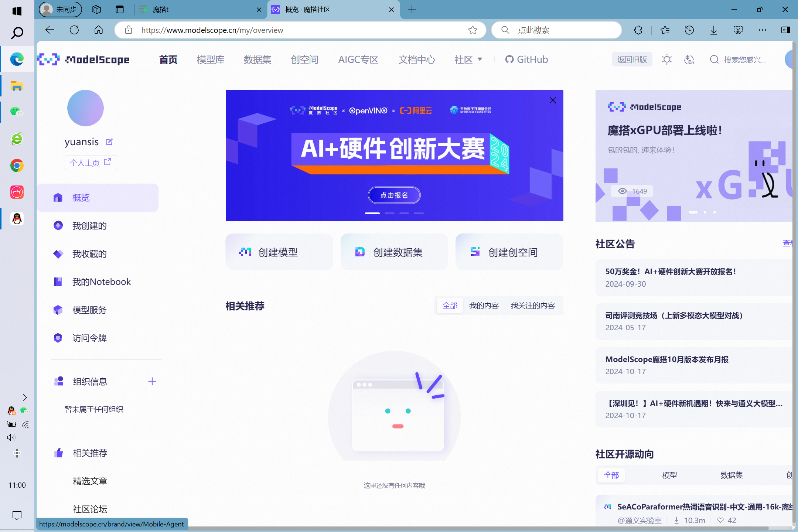The width and height of the screenshot is (798, 532).
Task: Close the 魔搭t browser tab
Action: click(x=259, y=10)
